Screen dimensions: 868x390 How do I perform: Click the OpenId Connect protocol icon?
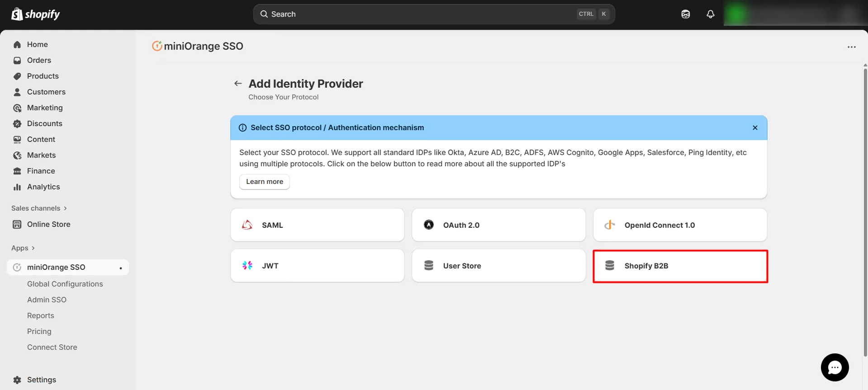click(610, 225)
